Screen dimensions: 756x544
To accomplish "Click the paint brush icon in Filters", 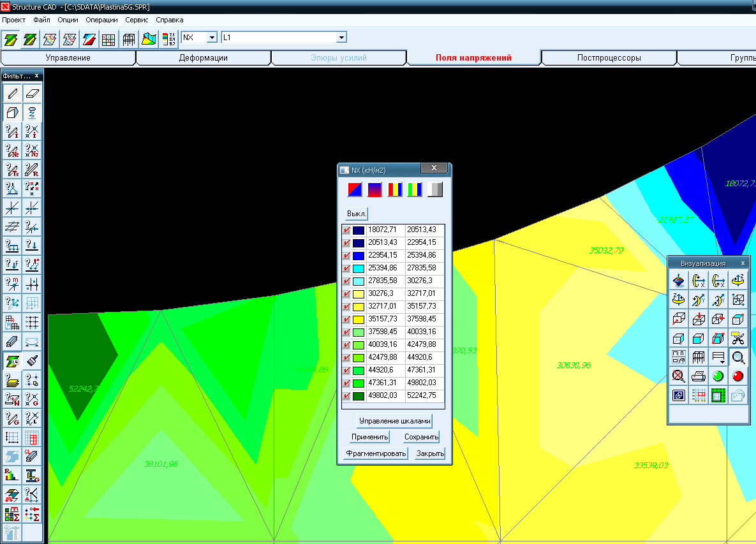I will coord(32,360).
